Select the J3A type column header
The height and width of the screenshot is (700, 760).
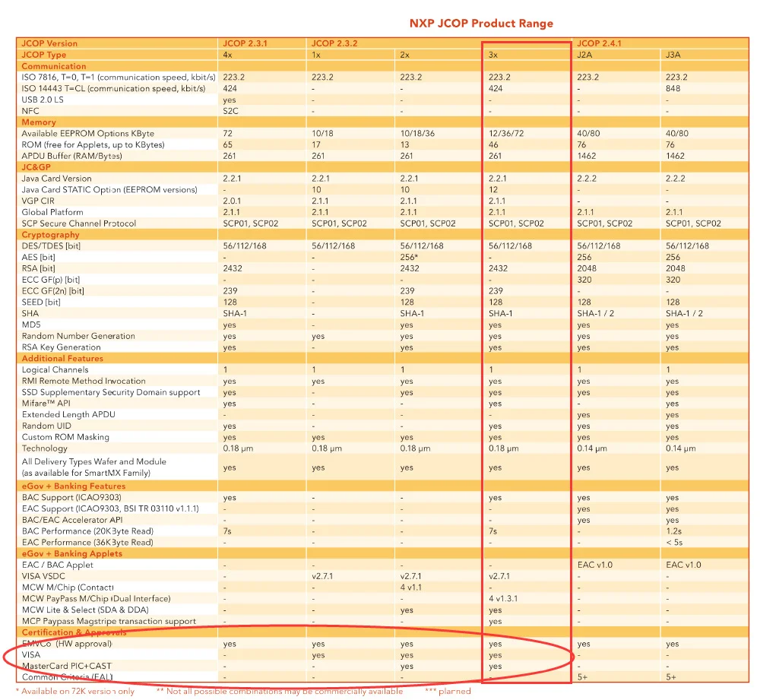pos(673,55)
